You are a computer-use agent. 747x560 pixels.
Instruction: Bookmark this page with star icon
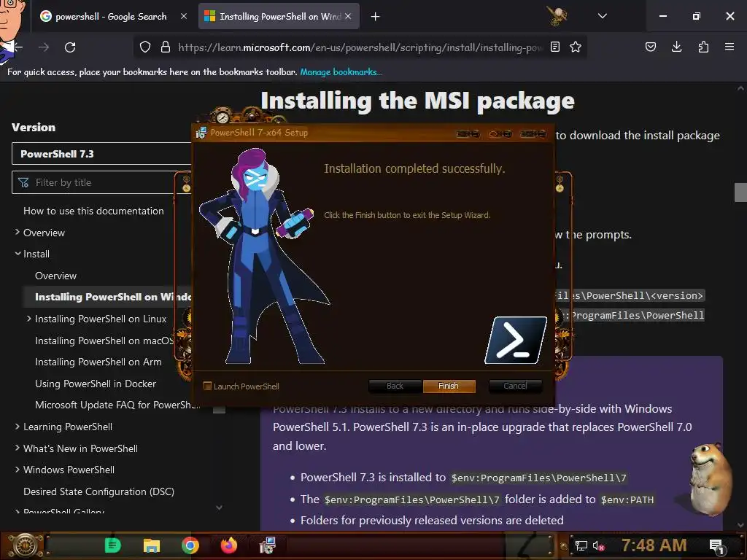tap(576, 47)
